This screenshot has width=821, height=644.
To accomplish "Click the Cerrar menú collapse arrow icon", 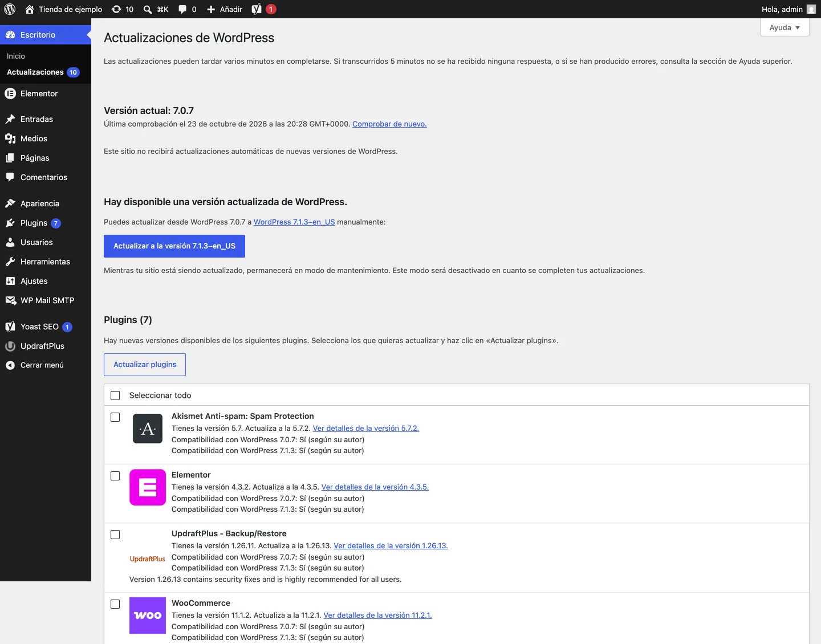I will pos(10,365).
